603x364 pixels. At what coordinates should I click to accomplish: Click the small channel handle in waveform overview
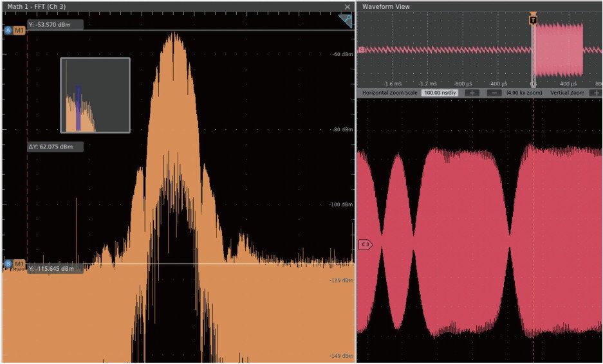(362, 50)
